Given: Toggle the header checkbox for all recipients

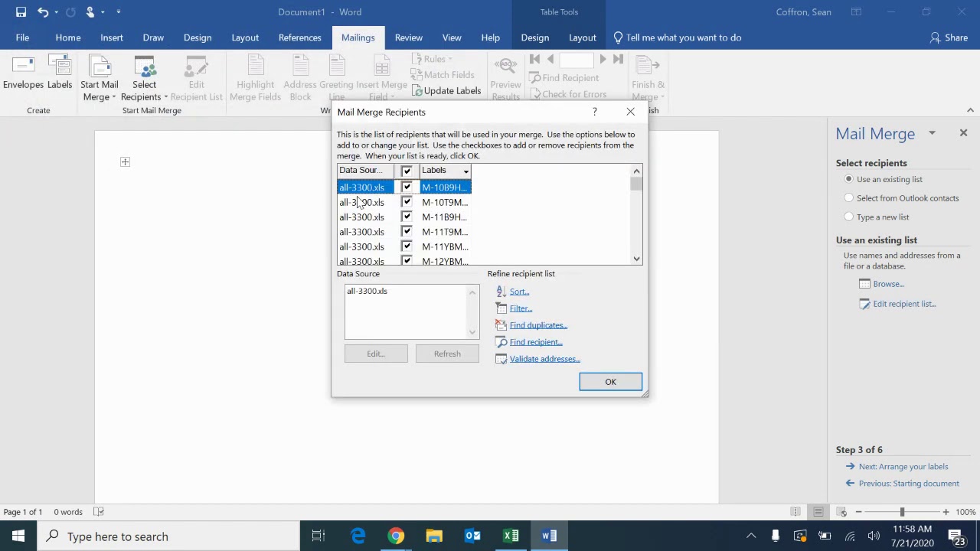Looking at the screenshot, I should (407, 171).
